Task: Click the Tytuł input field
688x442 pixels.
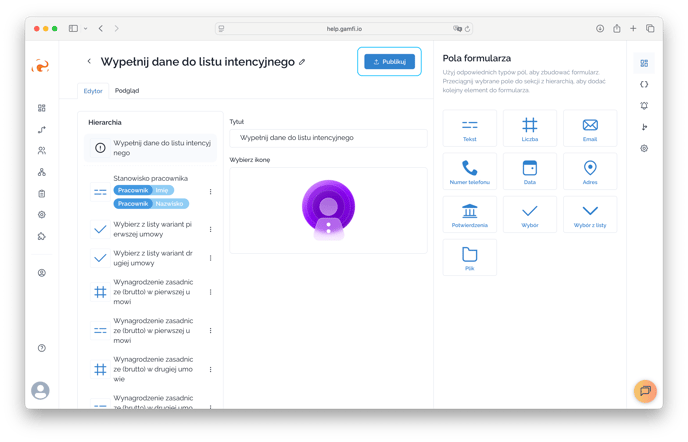Action: point(328,139)
